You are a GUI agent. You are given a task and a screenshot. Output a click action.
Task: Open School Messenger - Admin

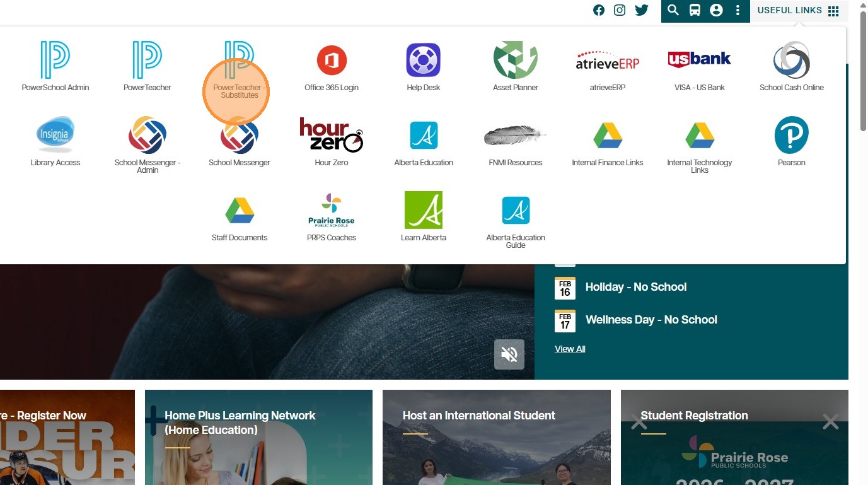148,145
